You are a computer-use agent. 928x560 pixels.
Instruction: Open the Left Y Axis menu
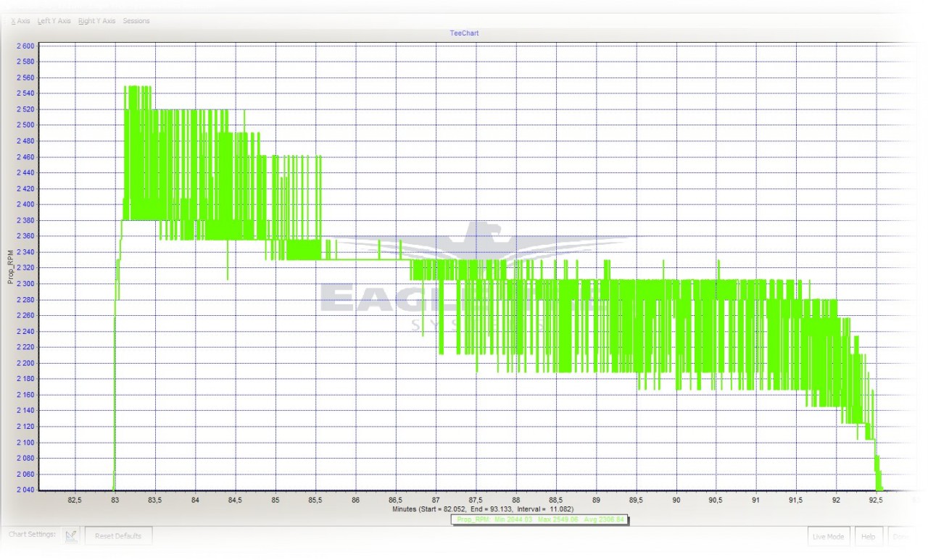(x=54, y=21)
